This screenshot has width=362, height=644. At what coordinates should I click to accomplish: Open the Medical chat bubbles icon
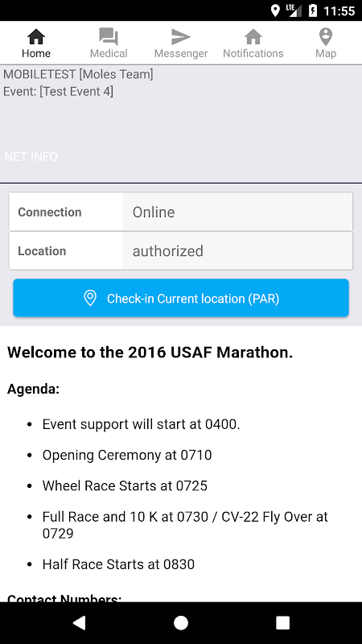point(109,36)
